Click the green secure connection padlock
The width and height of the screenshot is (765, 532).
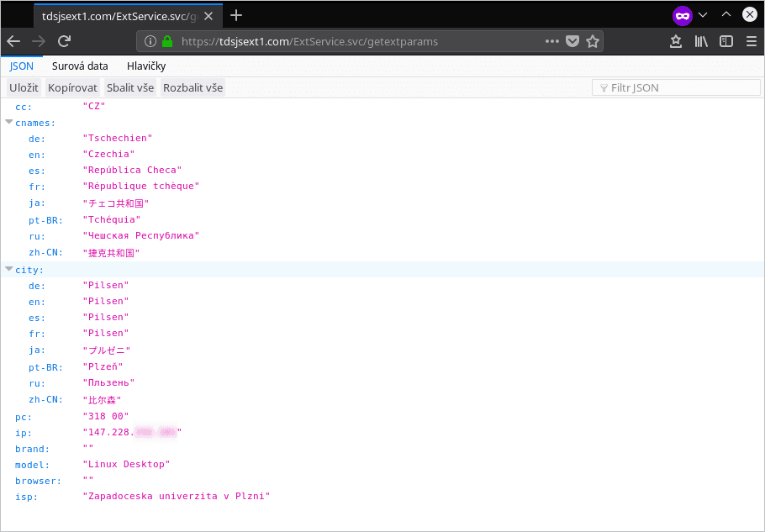(x=167, y=41)
